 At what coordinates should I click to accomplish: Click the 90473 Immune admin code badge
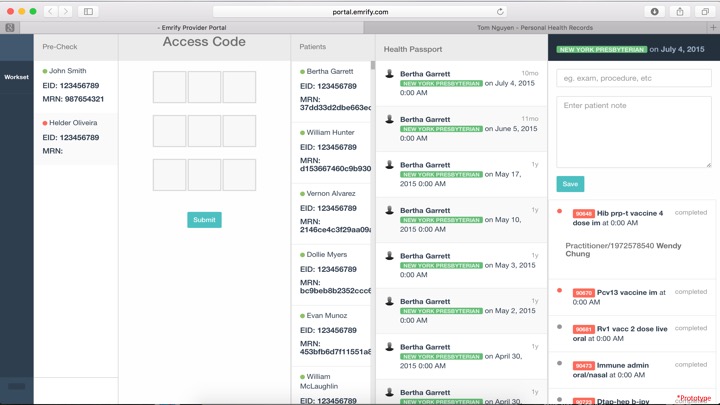point(584,366)
